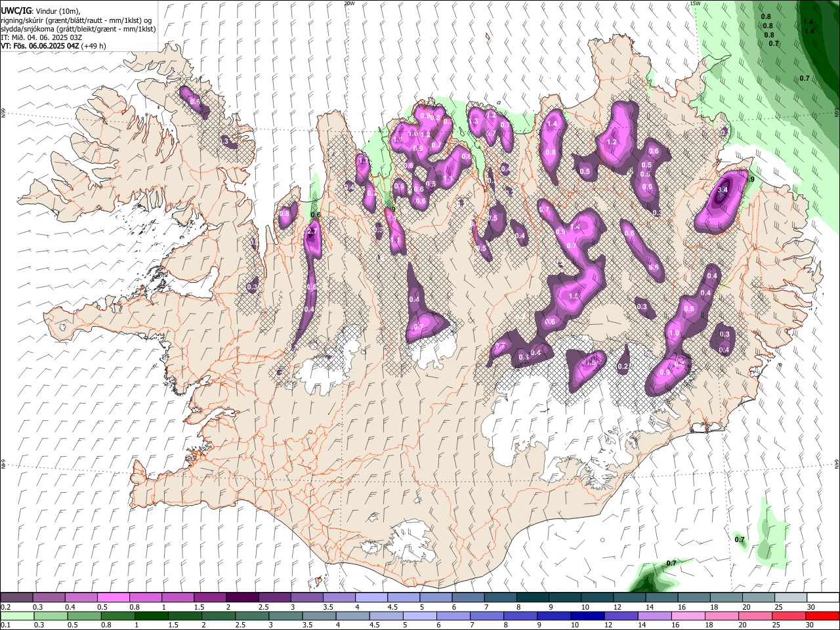Click the light grey 25–30 swatch in top legend row
Screen dimensions: 840x630
point(790,598)
